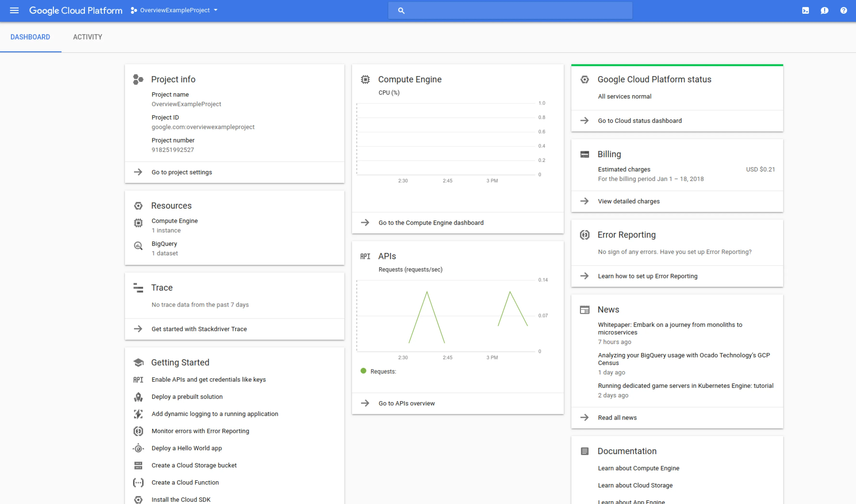This screenshot has height=504, width=856.
Task: Open the Kubernetes Engine game servers tutorial news
Action: click(685, 386)
